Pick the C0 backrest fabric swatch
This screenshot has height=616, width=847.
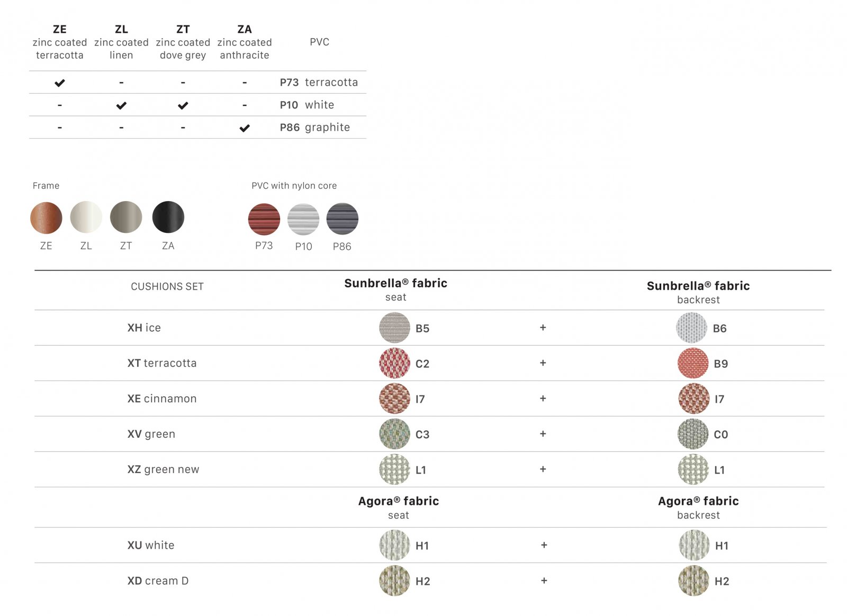tap(693, 434)
